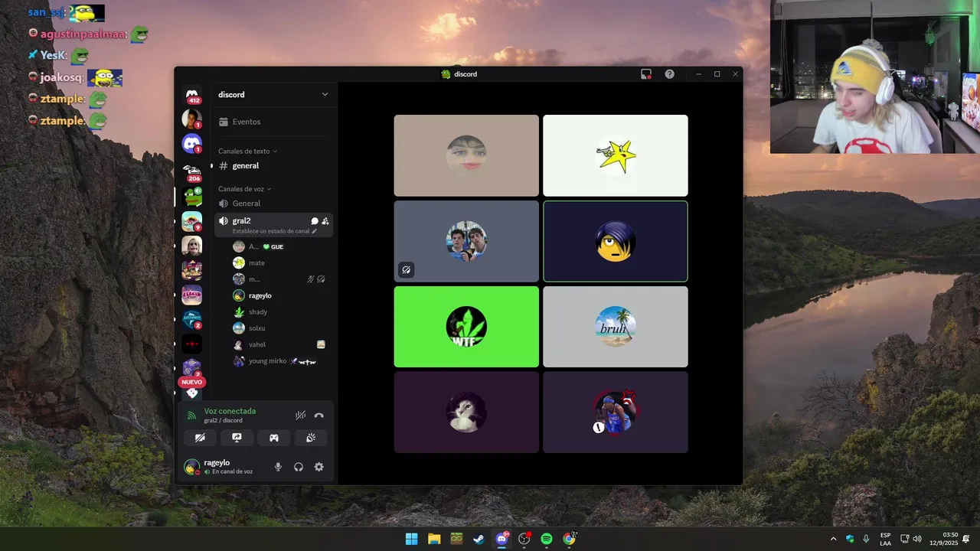980x551 pixels.
Task: Deafen with headphones icon next to rageylo
Action: pos(299,467)
